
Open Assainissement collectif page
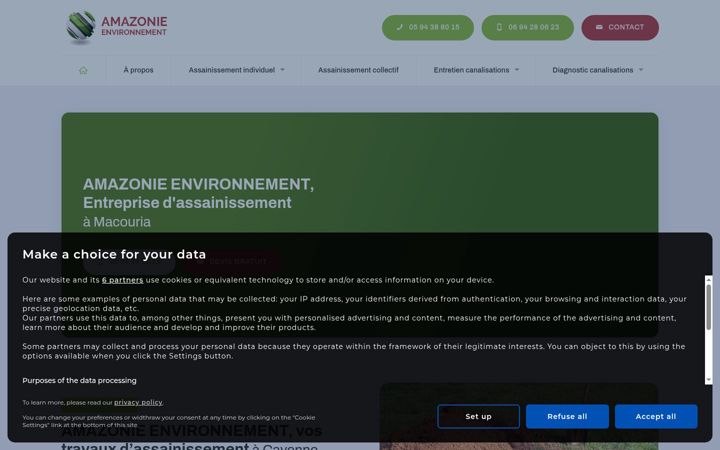(x=358, y=70)
